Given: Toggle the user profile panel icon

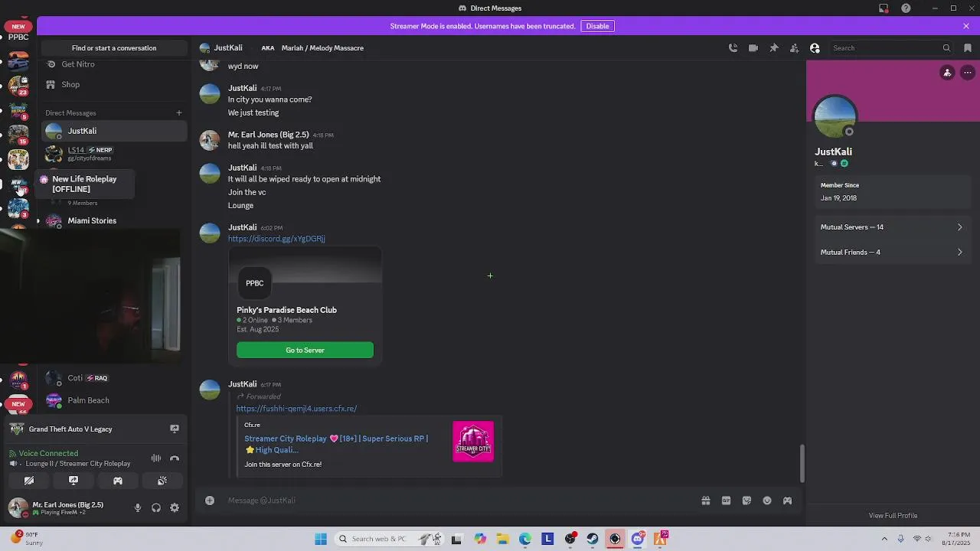Looking at the screenshot, I should pyautogui.click(x=815, y=47).
